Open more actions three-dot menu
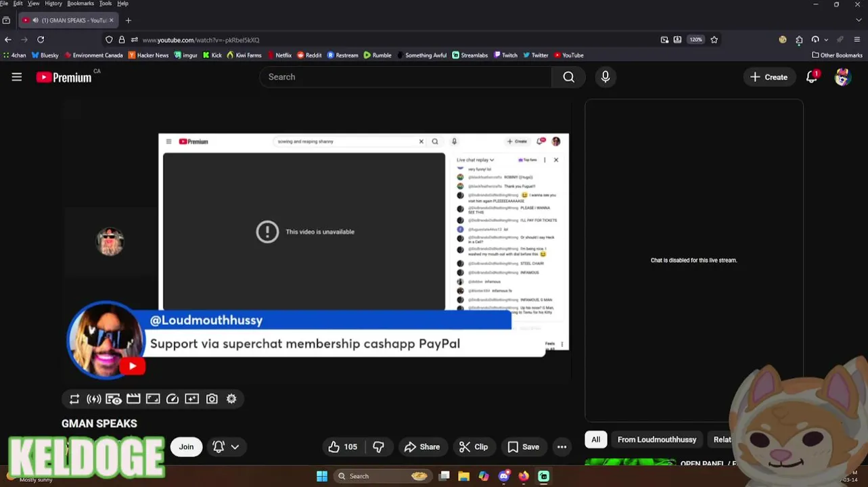The width and height of the screenshot is (868, 487). click(562, 447)
